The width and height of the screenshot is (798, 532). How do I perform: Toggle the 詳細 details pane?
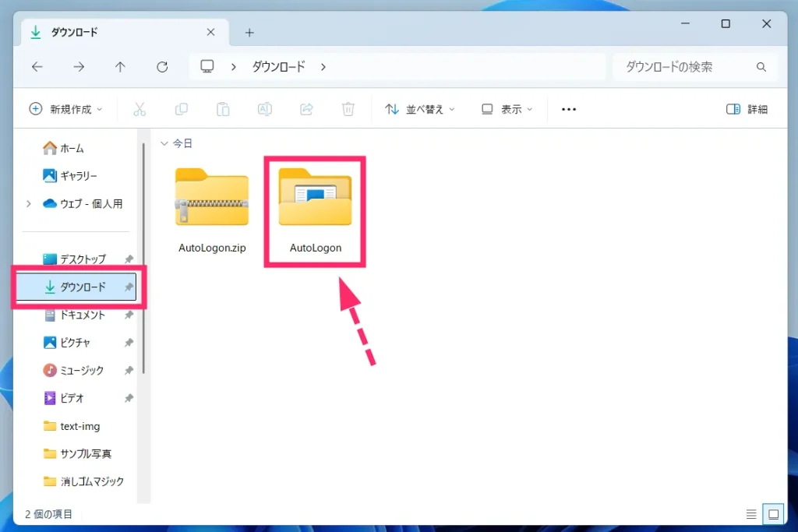point(747,109)
